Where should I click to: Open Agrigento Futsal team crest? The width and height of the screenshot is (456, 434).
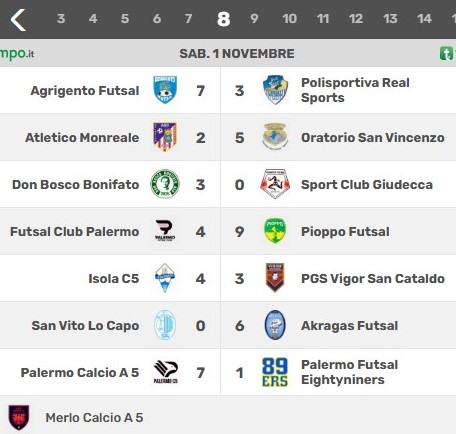pos(165,90)
